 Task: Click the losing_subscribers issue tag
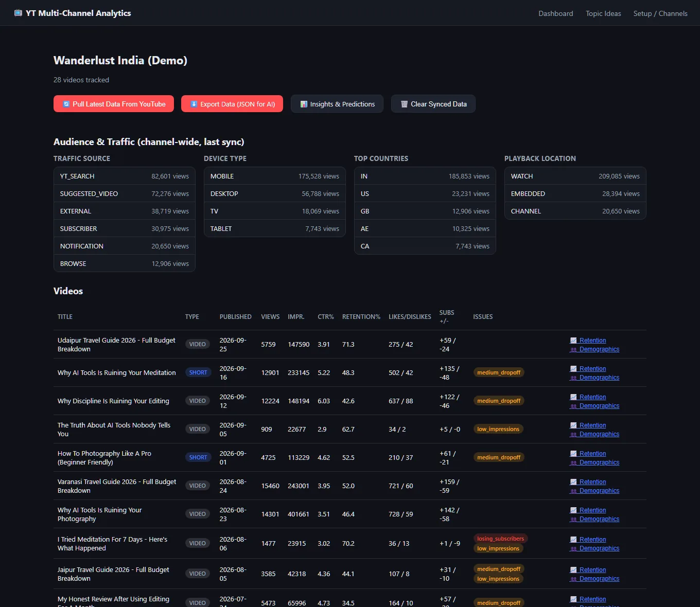coord(500,539)
